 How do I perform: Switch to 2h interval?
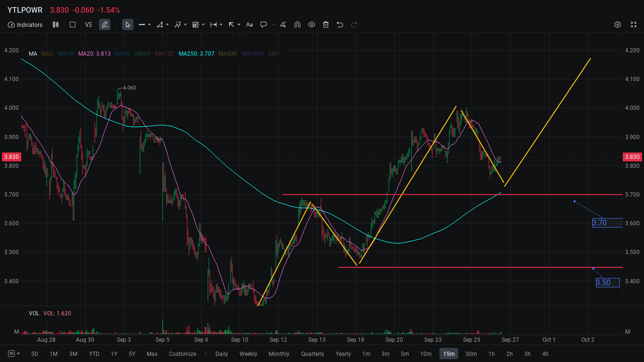[510, 354]
